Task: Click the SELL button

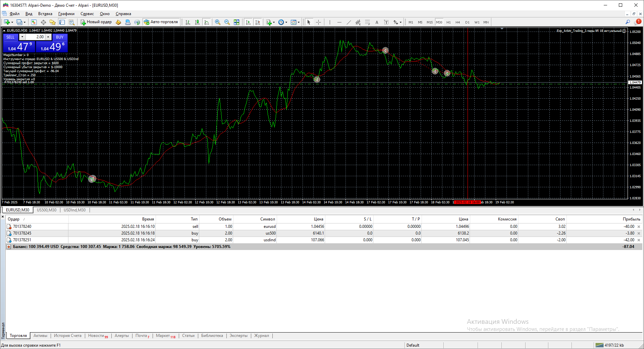Action: pyautogui.click(x=10, y=37)
